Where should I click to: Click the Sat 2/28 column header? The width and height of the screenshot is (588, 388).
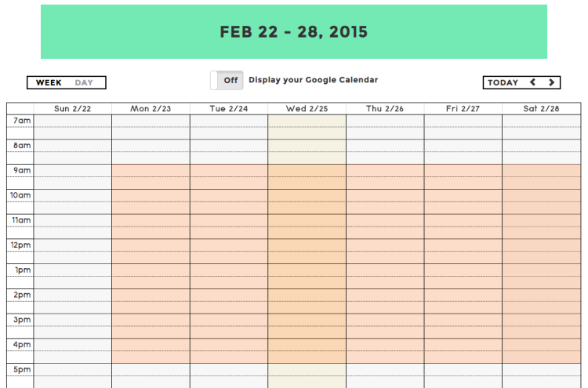pyautogui.click(x=542, y=109)
